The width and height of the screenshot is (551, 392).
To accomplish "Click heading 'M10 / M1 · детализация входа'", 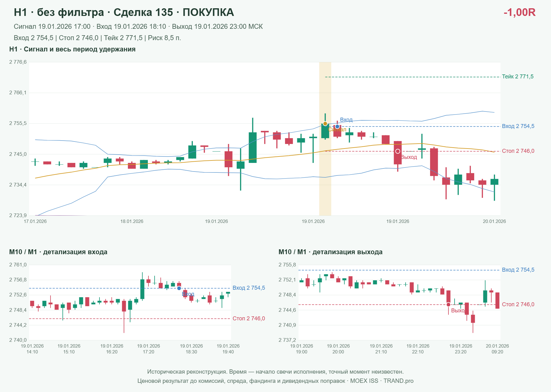I will [58, 252].
